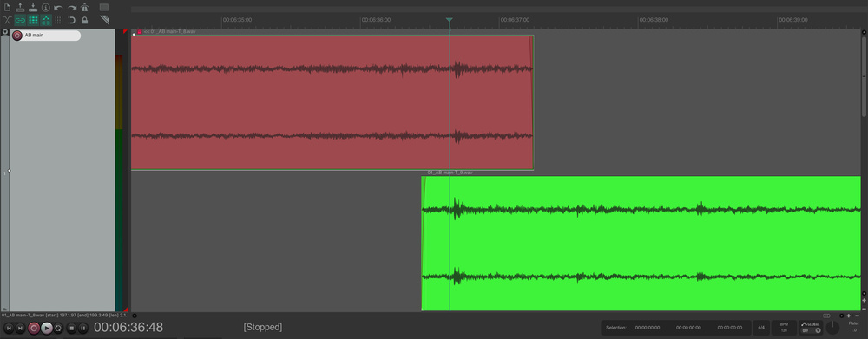Open project settings info icon
This screenshot has width=868, height=339.
tap(46, 7)
